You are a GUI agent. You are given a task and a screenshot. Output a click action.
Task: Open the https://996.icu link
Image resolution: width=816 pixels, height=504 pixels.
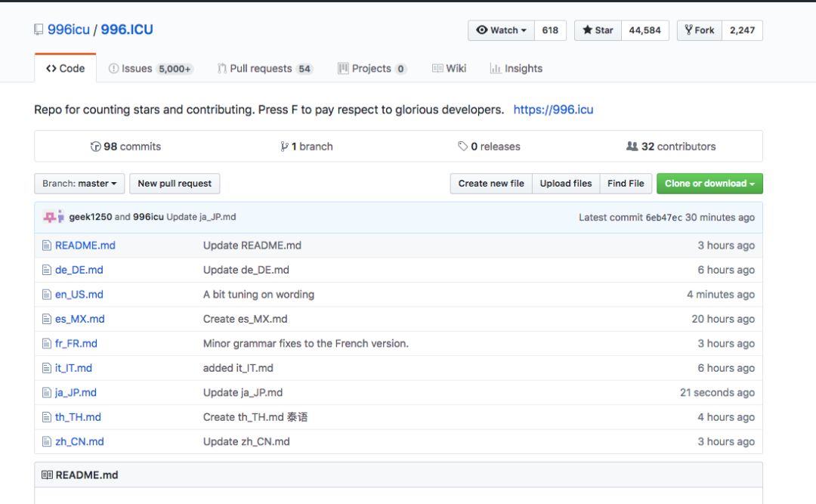point(553,110)
